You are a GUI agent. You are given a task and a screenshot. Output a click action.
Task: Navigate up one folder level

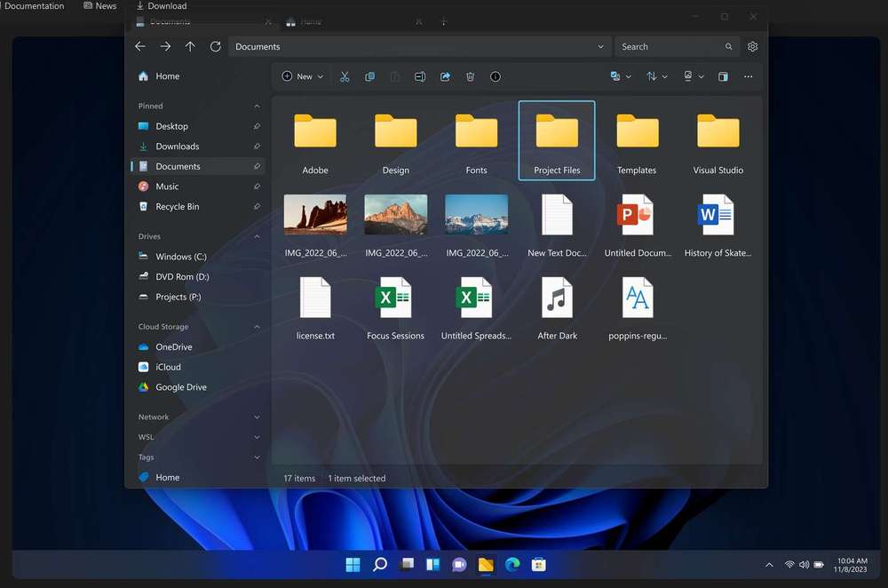(x=190, y=46)
